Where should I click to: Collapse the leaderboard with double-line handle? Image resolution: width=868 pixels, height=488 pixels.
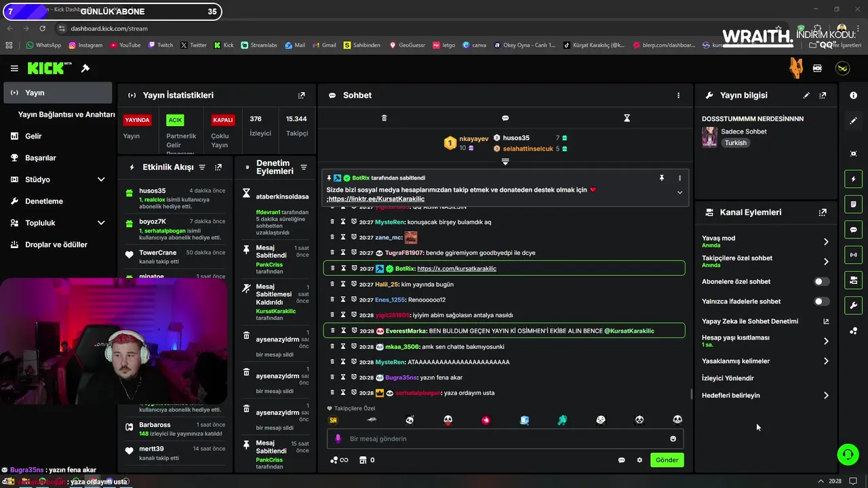pyautogui.click(x=505, y=161)
